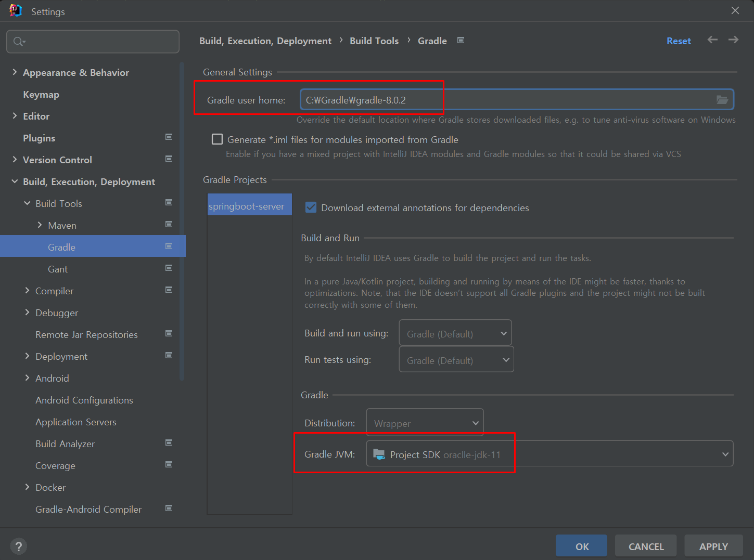The image size is (754, 560).
Task: Click the Project SDK folder icon in Gradle JVM
Action: click(379, 454)
